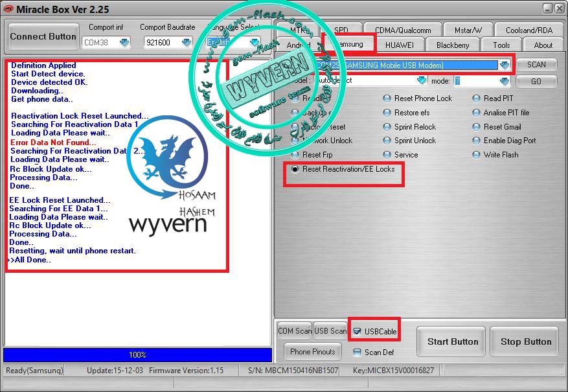Click the Connect Button
Image resolution: width=568 pixels, height=392 pixels.
43,36
